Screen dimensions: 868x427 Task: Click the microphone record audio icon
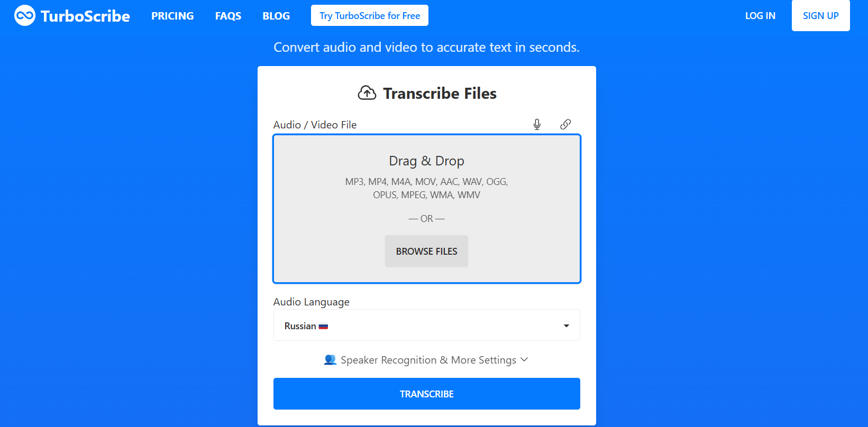(x=537, y=124)
